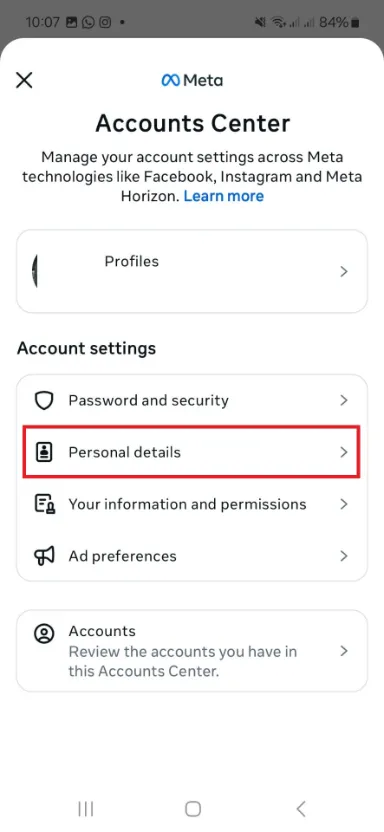This screenshot has height=832, width=384.
Task: Tap the Android home button icon
Action: [x=193, y=809]
